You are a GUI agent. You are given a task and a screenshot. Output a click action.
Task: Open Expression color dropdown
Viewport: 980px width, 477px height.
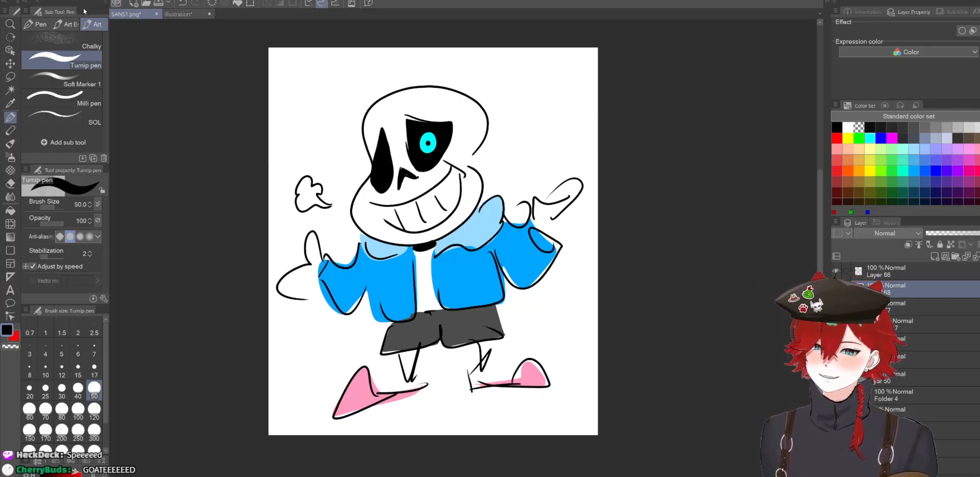pyautogui.click(x=909, y=52)
